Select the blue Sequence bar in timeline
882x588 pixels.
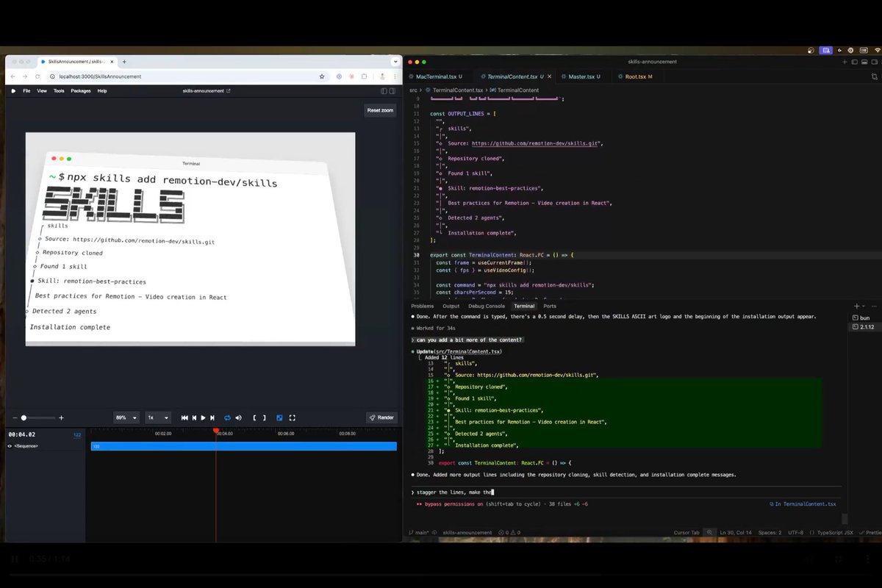click(x=243, y=446)
